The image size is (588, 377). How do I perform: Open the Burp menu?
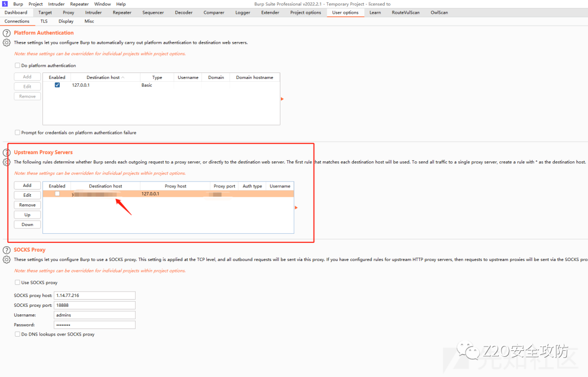click(18, 4)
